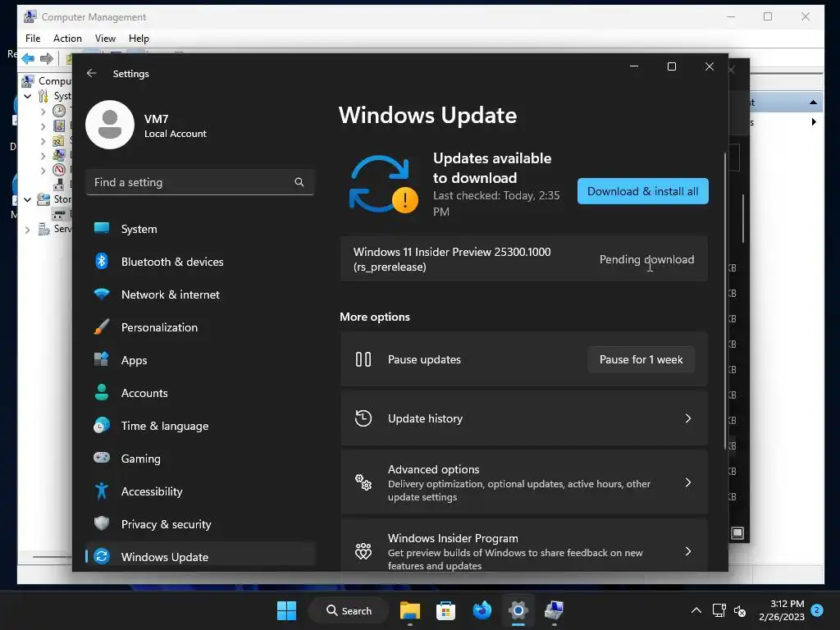Click the Pause updates pause icon

pos(363,359)
